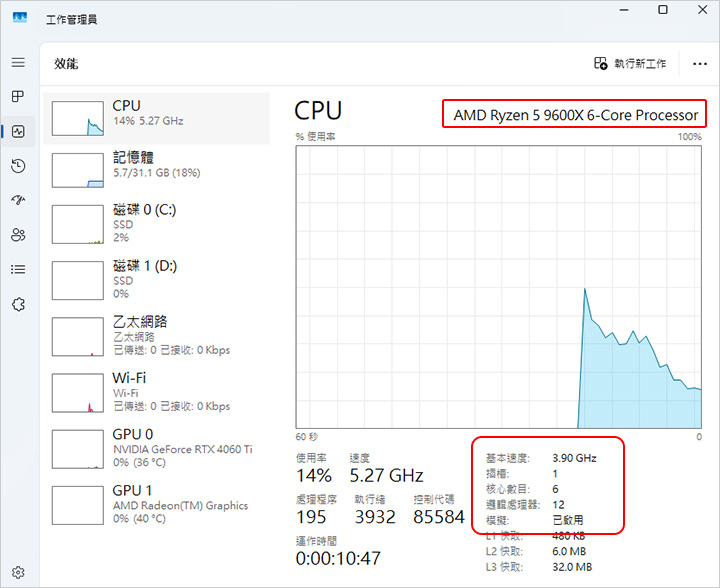Click the CPU usage graph
The height and width of the screenshot is (588, 720).
(499, 287)
